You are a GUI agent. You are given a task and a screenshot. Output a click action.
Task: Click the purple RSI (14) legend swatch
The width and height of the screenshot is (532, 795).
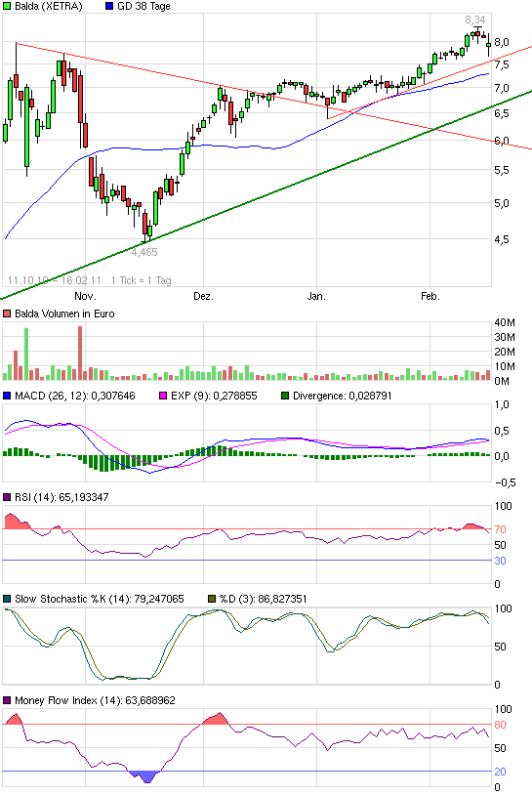(7, 497)
